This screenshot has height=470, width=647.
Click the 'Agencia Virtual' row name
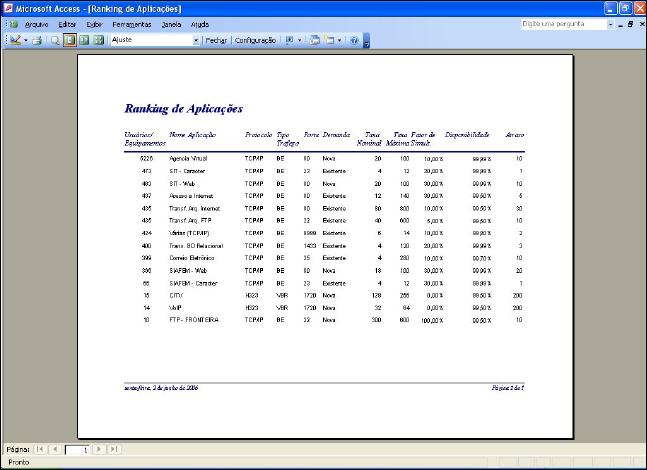pos(188,158)
